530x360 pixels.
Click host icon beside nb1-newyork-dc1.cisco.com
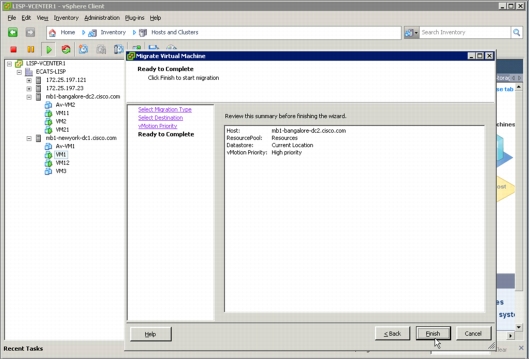[39, 138]
